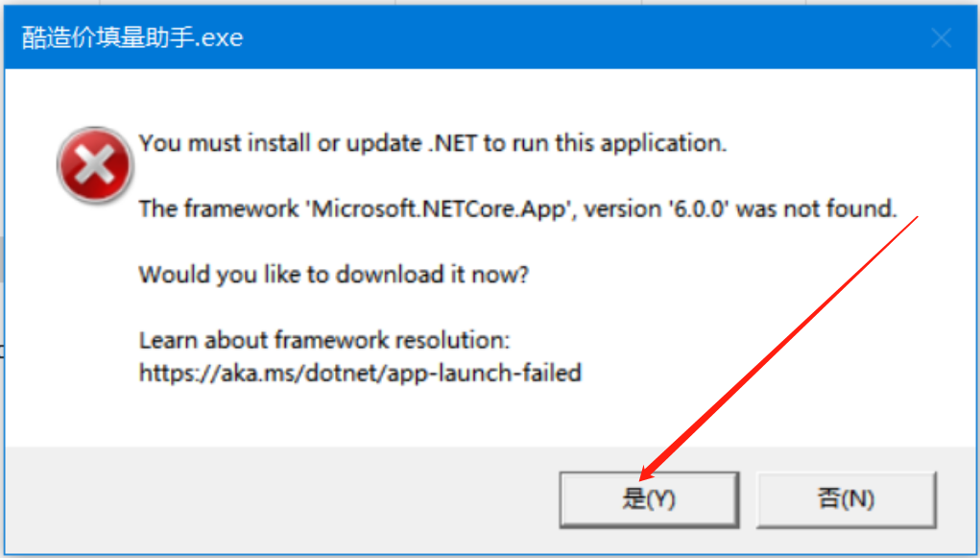Screen dimensions: 980x558
Task: Click the blue title bar empty area
Action: coord(576,38)
